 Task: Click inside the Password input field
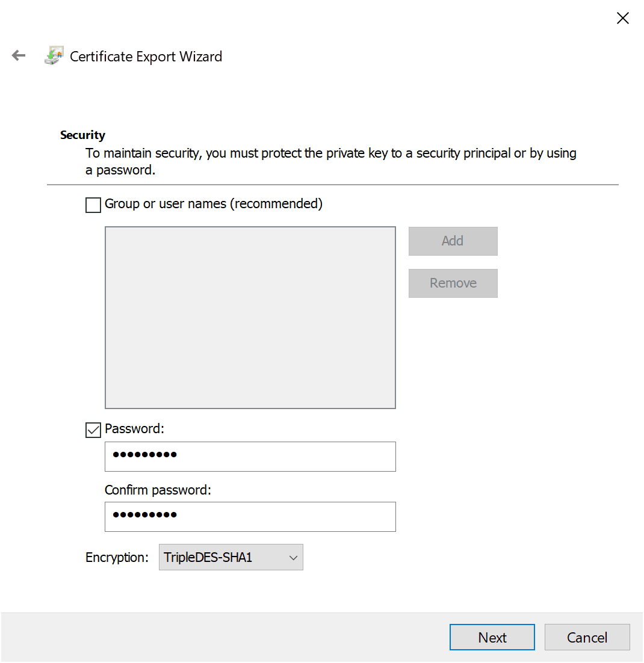[x=250, y=456]
